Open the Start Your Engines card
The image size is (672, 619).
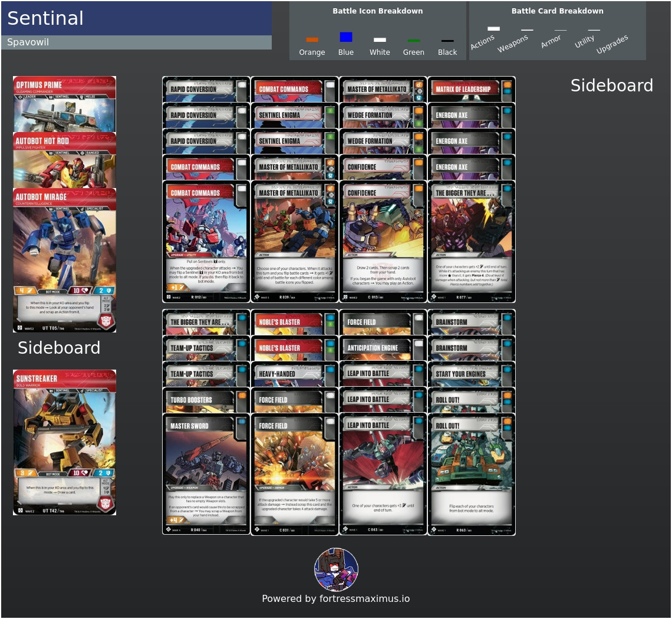(472, 374)
